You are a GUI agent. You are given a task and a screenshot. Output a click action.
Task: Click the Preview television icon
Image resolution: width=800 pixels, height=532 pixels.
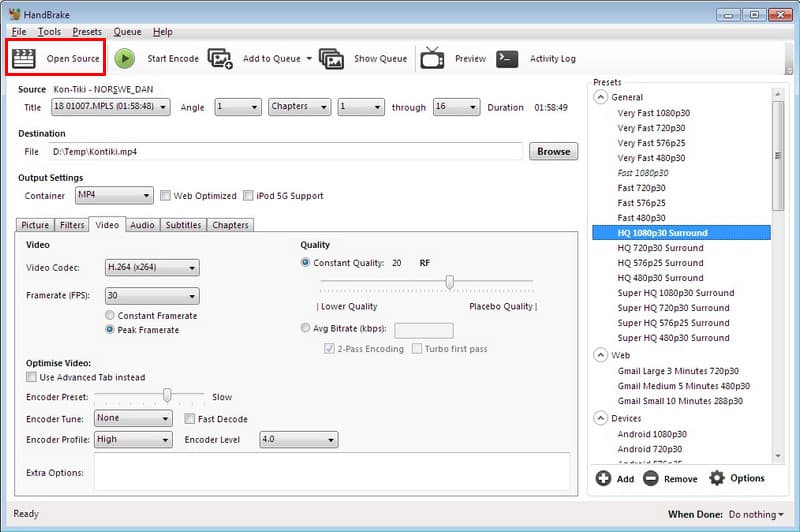(x=432, y=58)
